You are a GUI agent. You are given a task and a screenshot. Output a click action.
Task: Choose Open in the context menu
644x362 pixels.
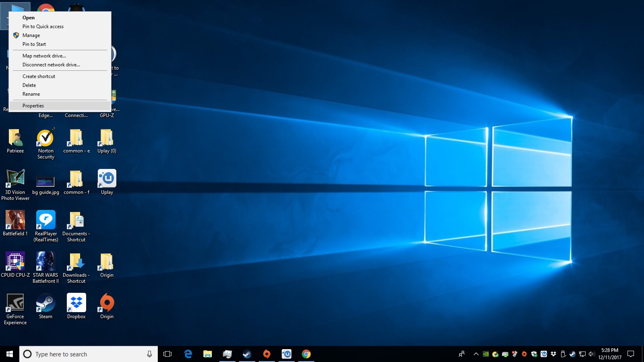click(x=60, y=18)
